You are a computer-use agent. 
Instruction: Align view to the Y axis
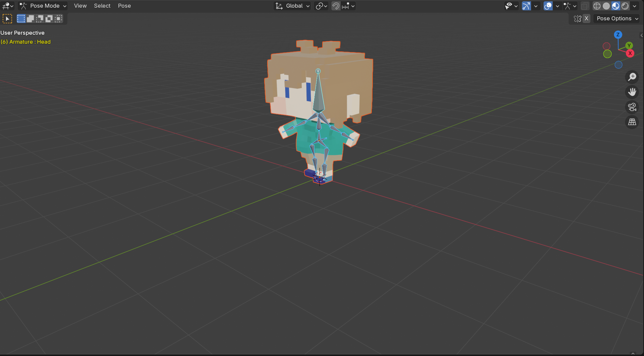pos(629,45)
